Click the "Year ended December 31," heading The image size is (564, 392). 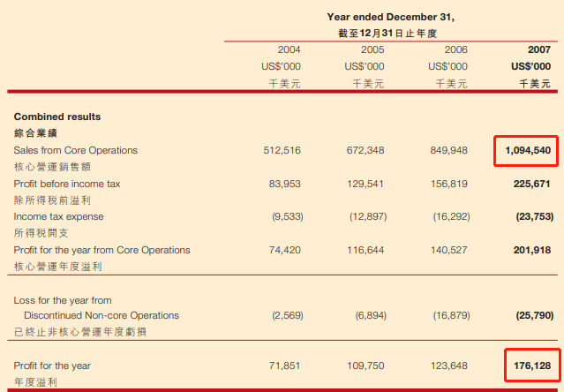tap(391, 16)
